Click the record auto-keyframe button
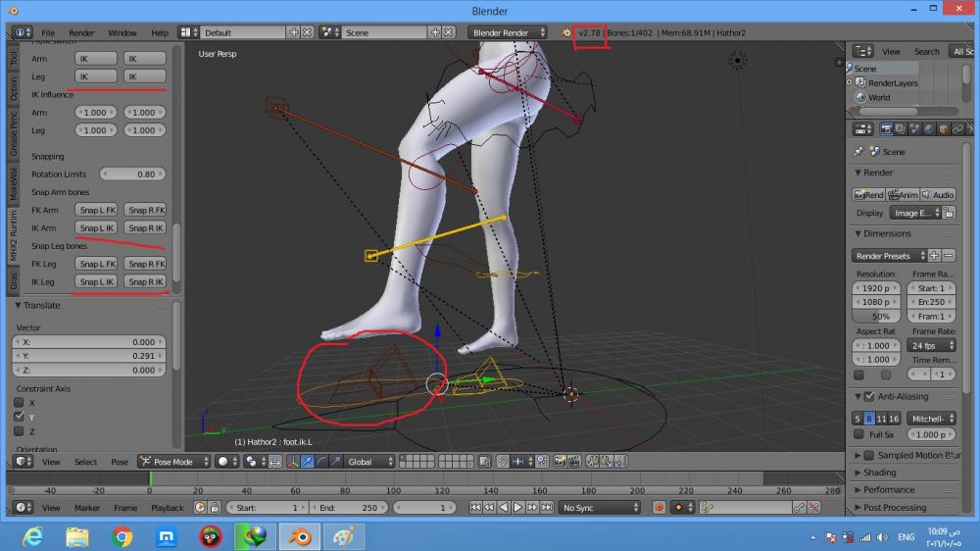The width and height of the screenshot is (980, 551). pyautogui.click(x=659, y=508)
